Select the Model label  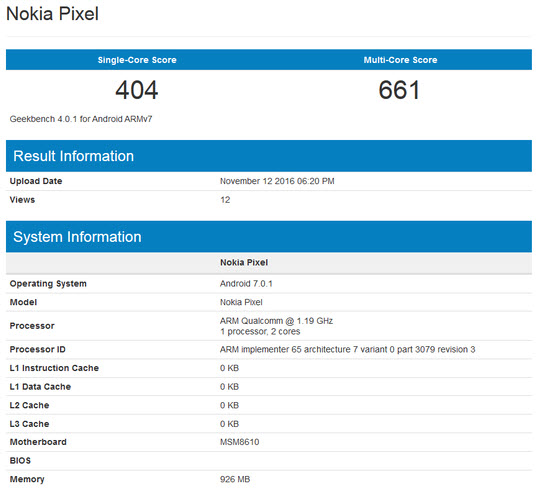coord(23,302)
